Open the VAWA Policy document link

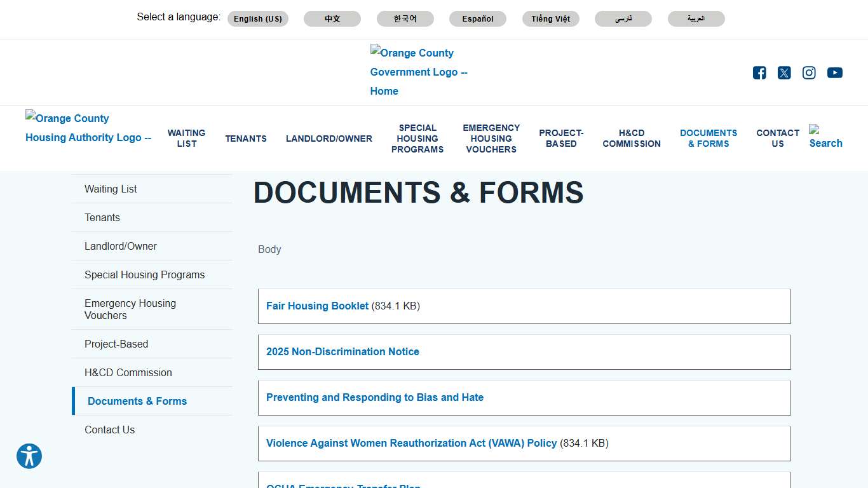tap(410, 443)
